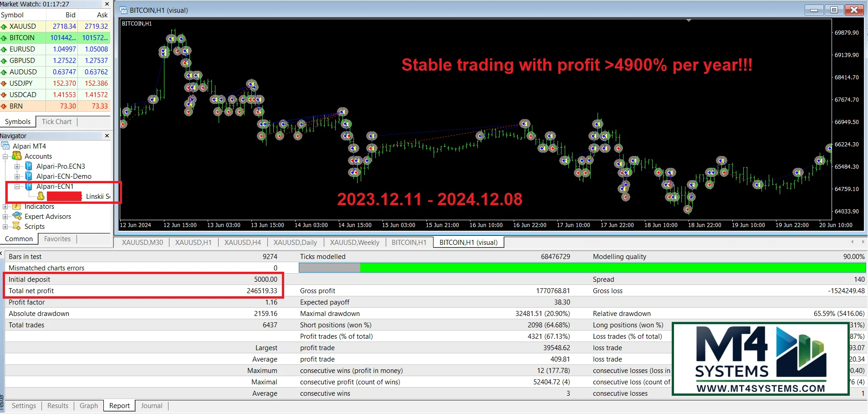This screenshot has height=414, width=868.
Task: Close the Navigator panel
Action: point(107,136)
